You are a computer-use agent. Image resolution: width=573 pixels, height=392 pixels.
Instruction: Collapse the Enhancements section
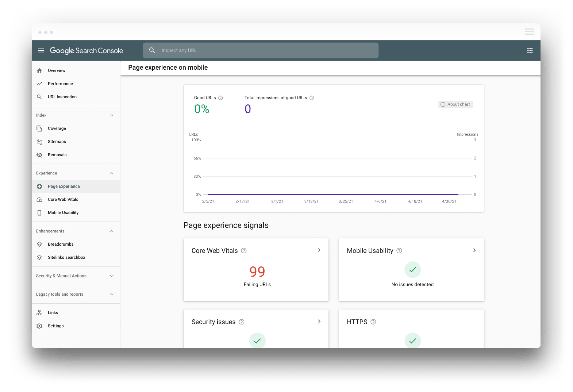(112, 231)
